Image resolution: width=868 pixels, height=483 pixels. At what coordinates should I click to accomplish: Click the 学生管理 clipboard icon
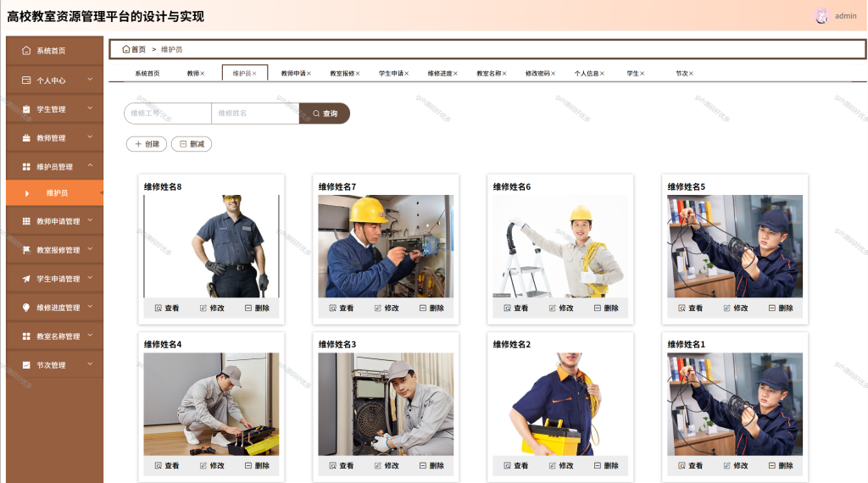26,109
